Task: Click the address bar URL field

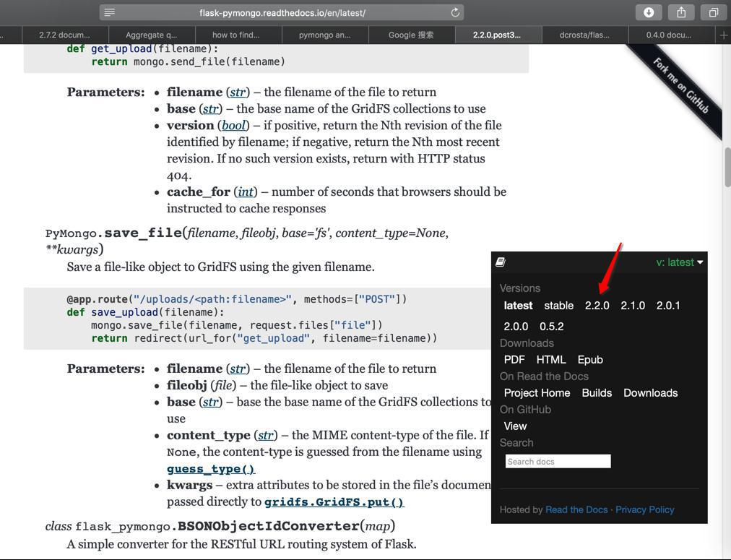Action: tap(282, 12)
